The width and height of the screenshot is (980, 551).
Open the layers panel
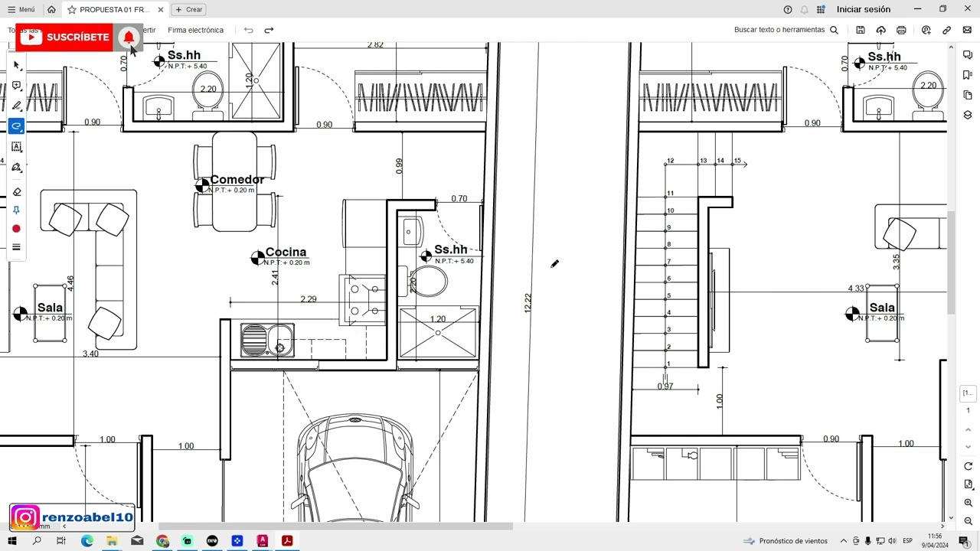(968, 115)
